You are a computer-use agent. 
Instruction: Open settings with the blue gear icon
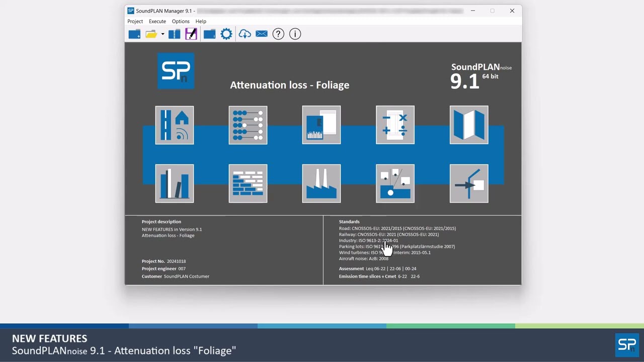[226, 34]
